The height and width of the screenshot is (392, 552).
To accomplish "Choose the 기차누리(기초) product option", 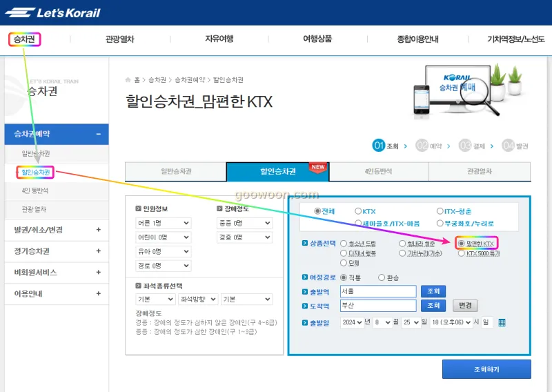I will pyautogui.click(x=402, y=253).
